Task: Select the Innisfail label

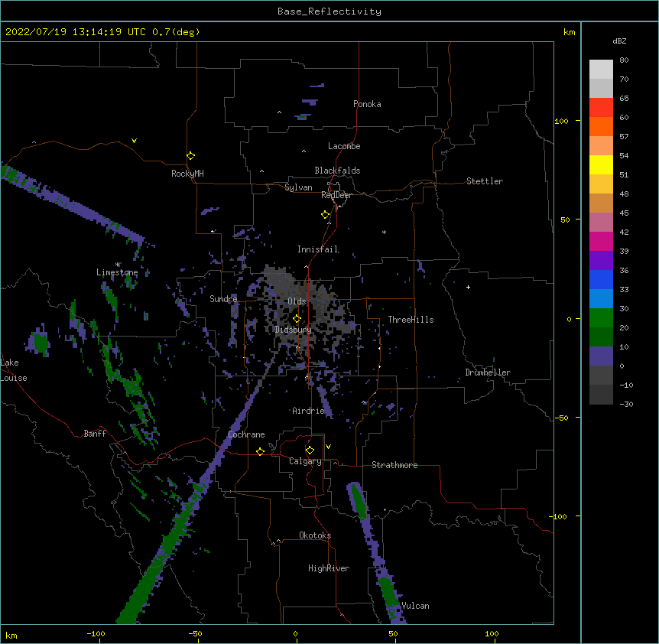Action: click(318, 249)
